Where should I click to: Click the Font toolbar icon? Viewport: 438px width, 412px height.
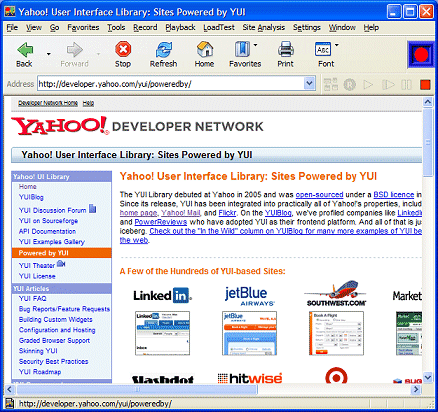(323, 49)
